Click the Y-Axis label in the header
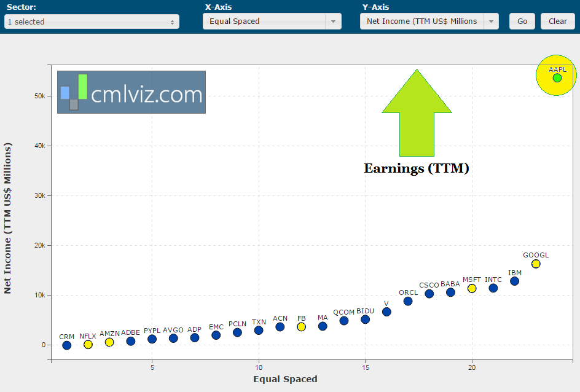 coord(375,7)
